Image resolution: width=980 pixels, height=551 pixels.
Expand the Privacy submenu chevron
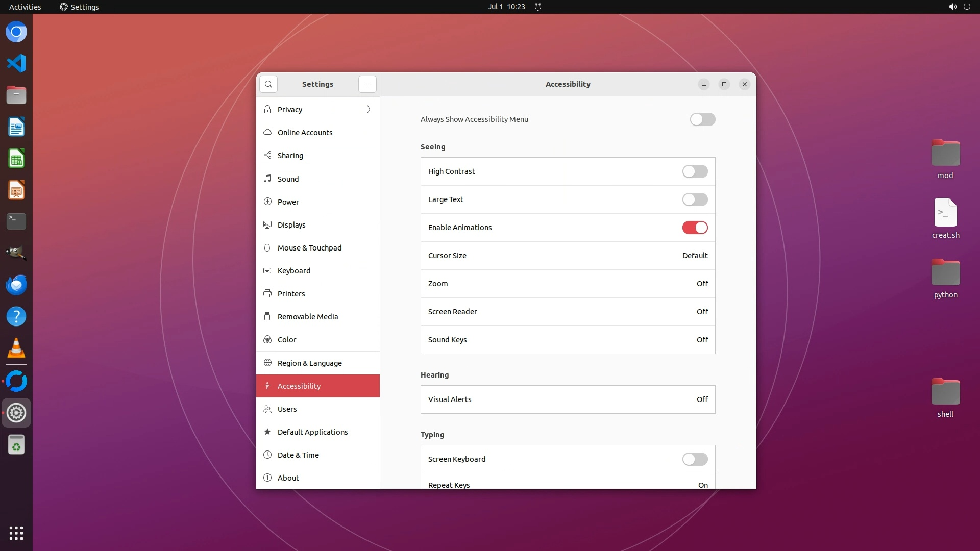pyautogui.click(x=369, y=110)
